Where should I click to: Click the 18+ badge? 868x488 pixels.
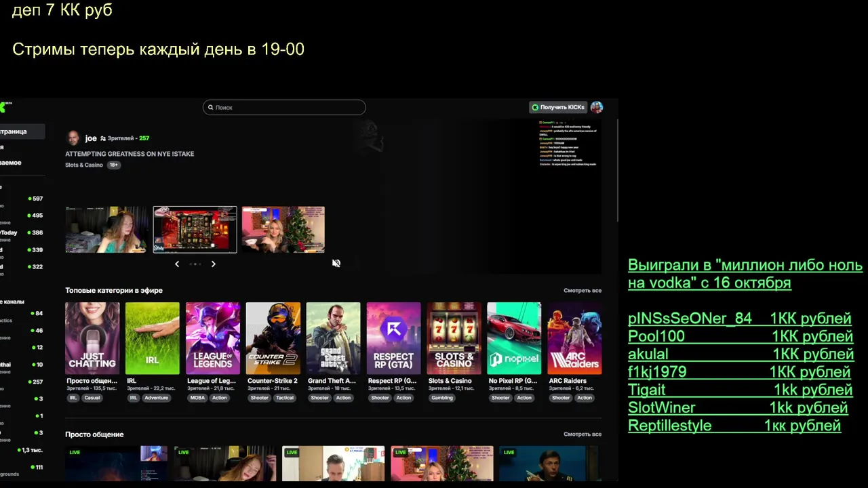coord(114,165)
